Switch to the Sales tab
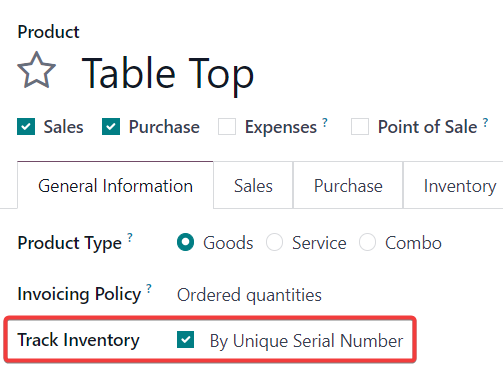The width and height of the screenshot is (503, 375). coord(253,185)
